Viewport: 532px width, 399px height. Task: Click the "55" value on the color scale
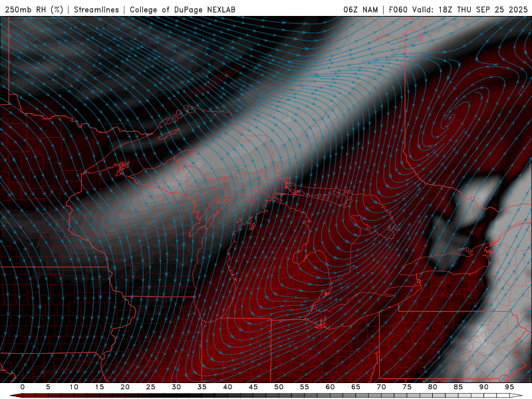(x=305, y=387)
